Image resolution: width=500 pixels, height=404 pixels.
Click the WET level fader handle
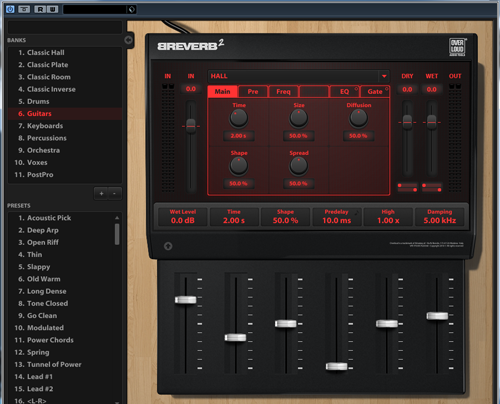pyautogui.click(x=432, y=122)
